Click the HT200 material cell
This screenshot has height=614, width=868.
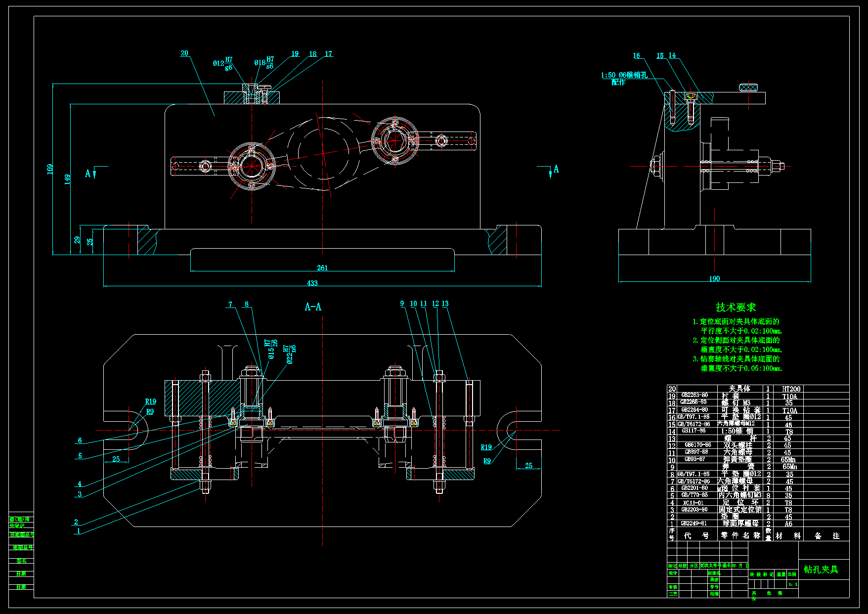tap(791, 389)
